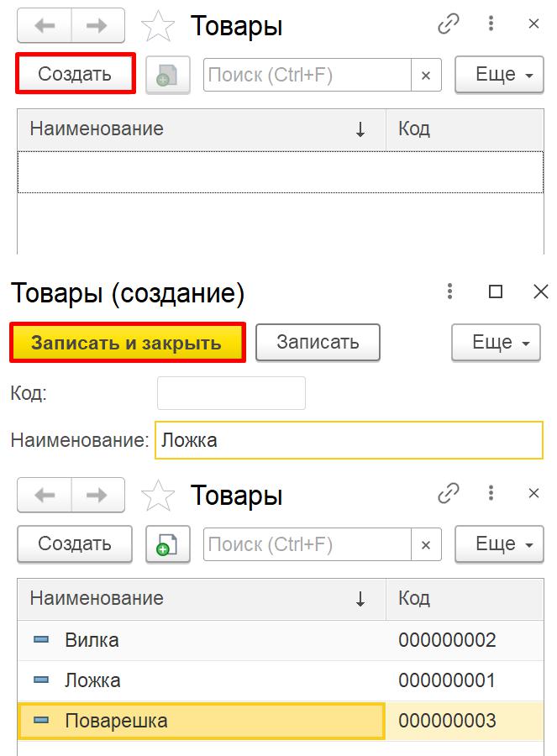Viewport: 557px width, 756px height.
Task: Click the Наименование field containing Ложка
Action: pyautogui.click(x=349, y=440)
